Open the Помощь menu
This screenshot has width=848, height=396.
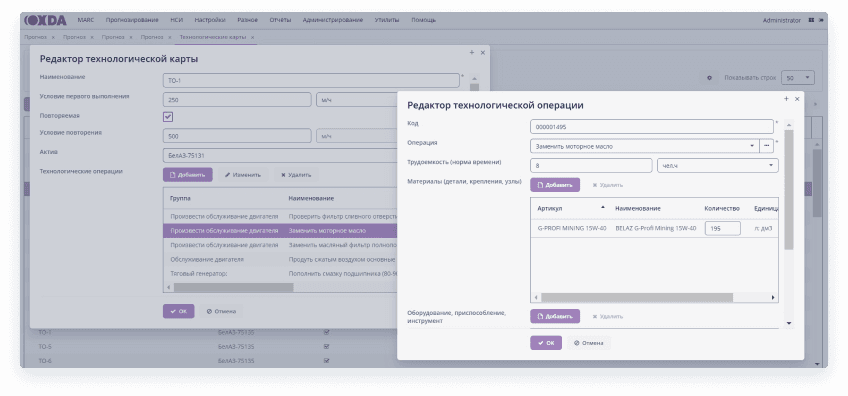coord(423,21)
